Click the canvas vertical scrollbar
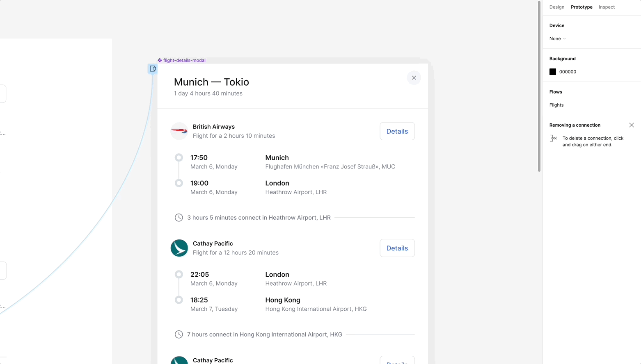The image size is (641, 364). click(539, 86)
